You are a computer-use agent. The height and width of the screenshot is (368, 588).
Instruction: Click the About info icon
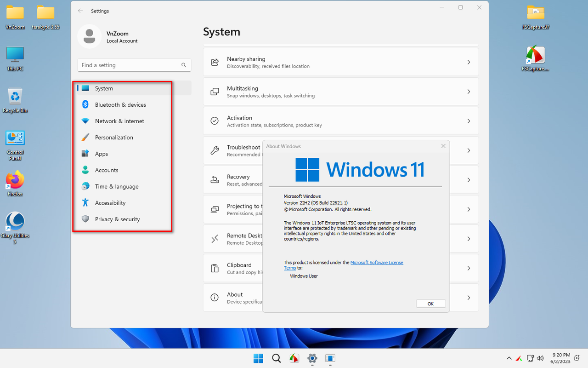(215, 298)
